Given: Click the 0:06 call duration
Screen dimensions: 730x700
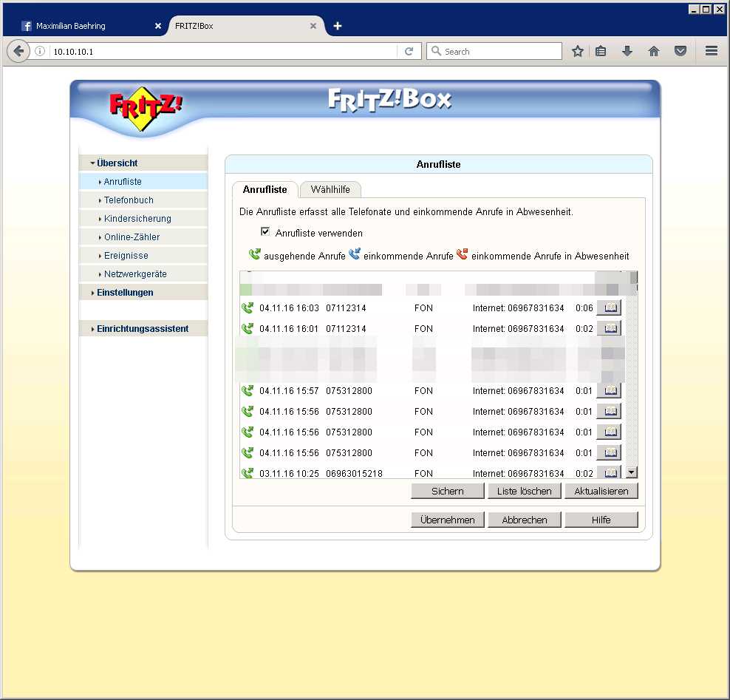Looking at the screenshot, I should (x=584, y=307).
